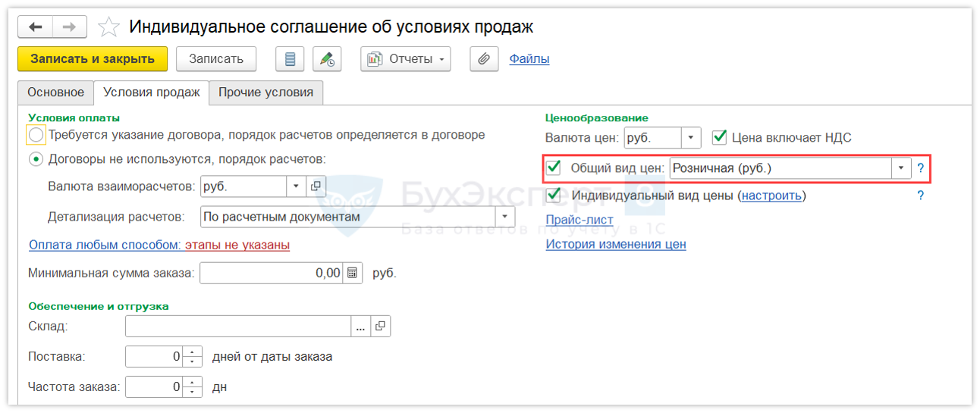Click into Минимальная сумма заказа field
This screenshot has height=413, width=980.
[272, 273]
